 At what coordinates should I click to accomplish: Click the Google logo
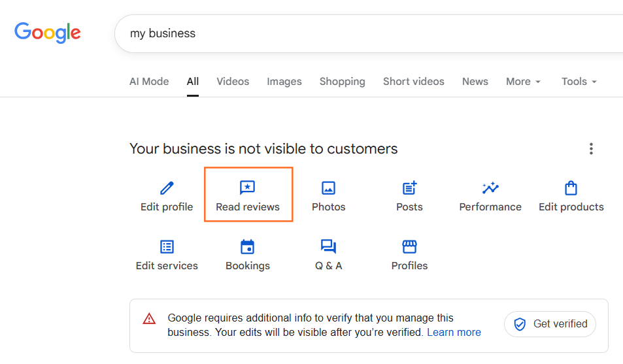pos(48,33)
